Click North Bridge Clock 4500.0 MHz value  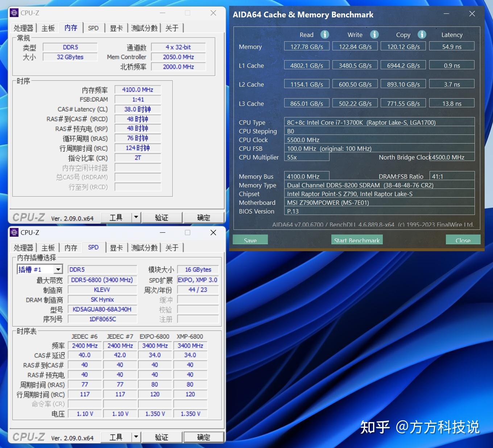[452, 157]
